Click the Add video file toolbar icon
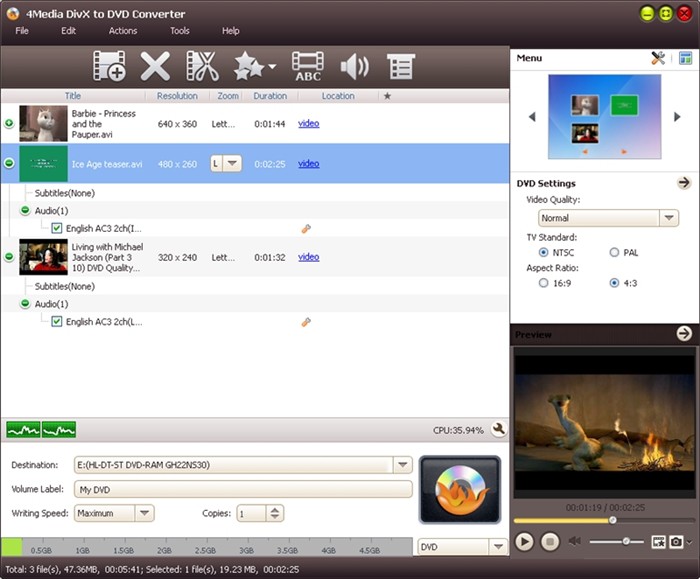 pos(109,66)
